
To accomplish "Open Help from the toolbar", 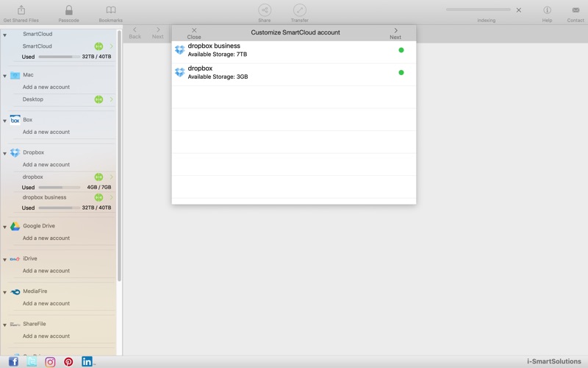I will coord(547,10).
